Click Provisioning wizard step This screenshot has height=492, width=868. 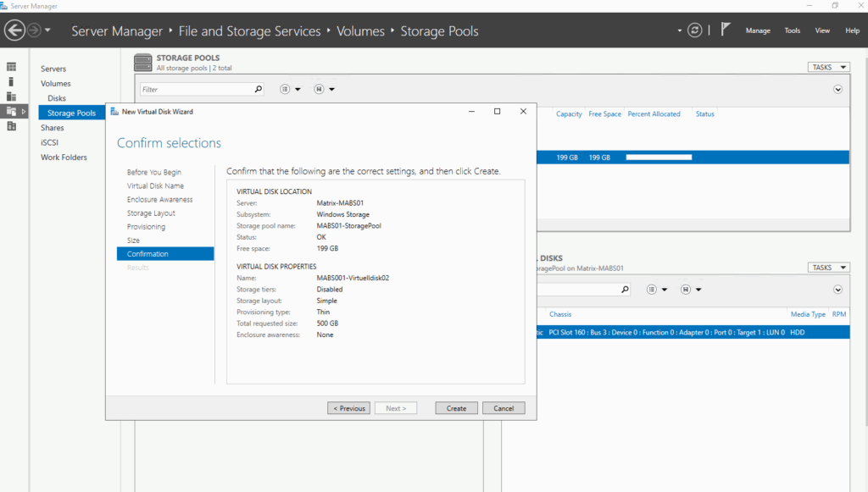pyautogui.click(x=146, y=227)
